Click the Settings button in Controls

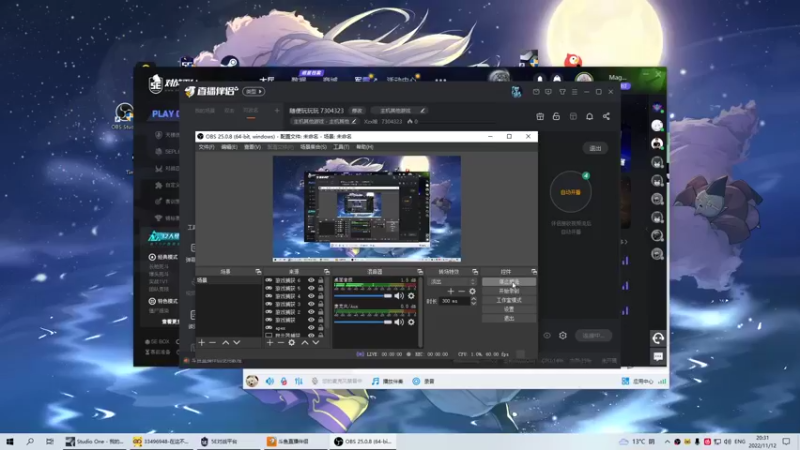[509, 309]
